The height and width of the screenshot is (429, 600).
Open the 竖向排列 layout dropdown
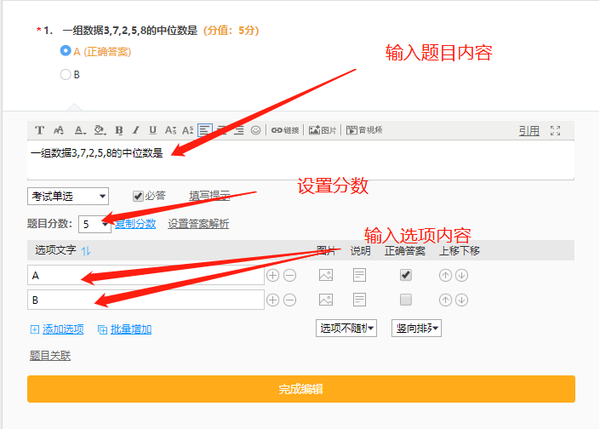pos(416,328)
